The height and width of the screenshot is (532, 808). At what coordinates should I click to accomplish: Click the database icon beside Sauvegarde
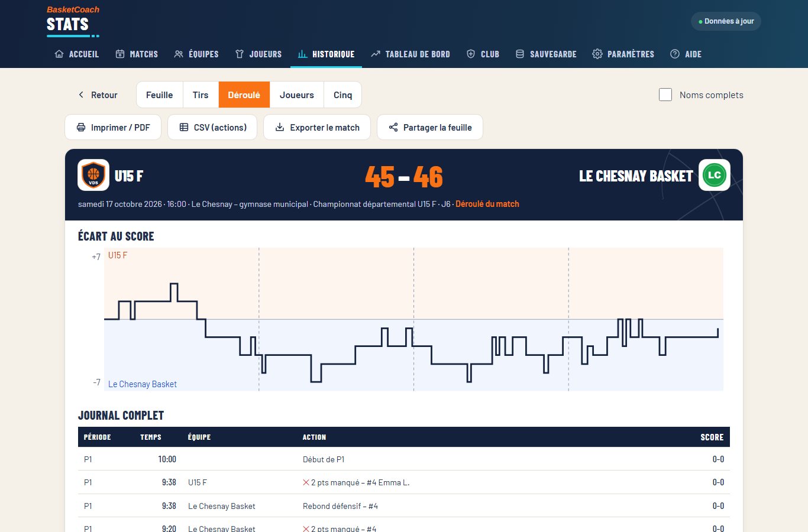pos(520,54)
